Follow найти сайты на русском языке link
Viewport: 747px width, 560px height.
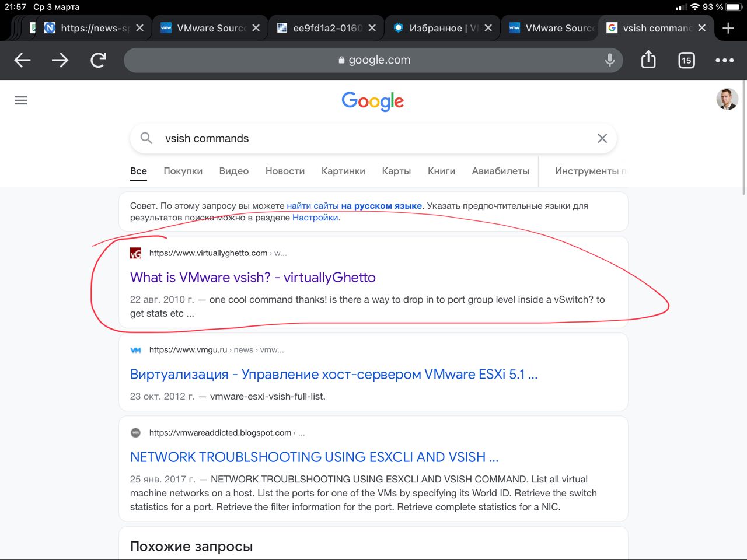[x=354, y=206]
